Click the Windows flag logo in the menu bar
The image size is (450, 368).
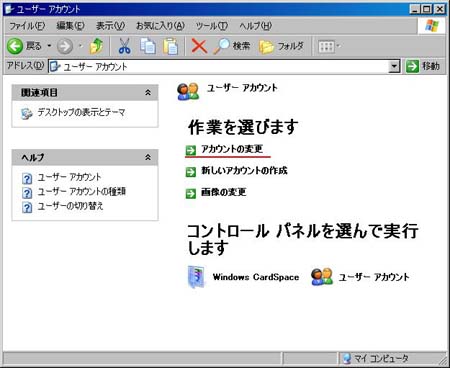[432, 26]
